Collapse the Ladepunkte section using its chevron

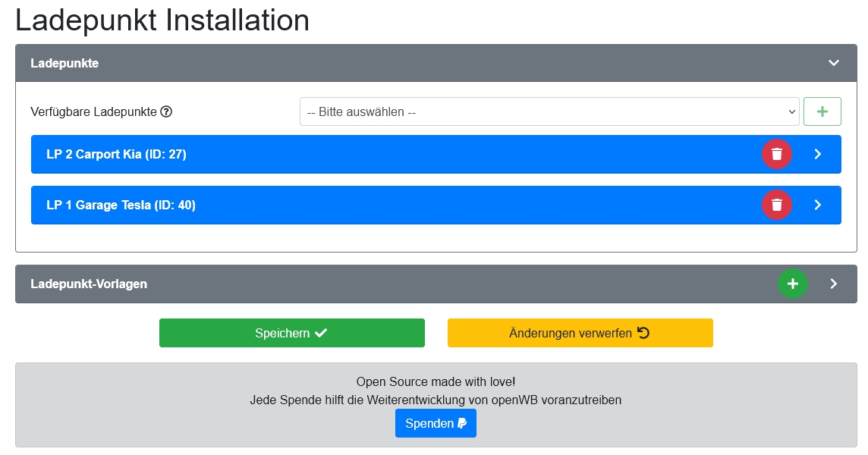(834, 63)
